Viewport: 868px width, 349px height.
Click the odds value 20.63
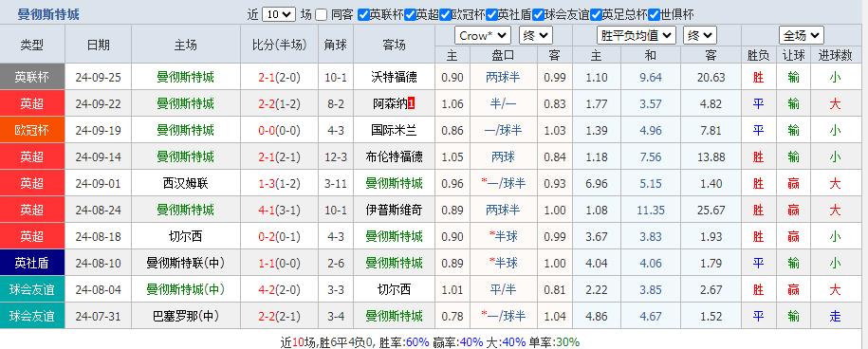click(x=711, y=78)
